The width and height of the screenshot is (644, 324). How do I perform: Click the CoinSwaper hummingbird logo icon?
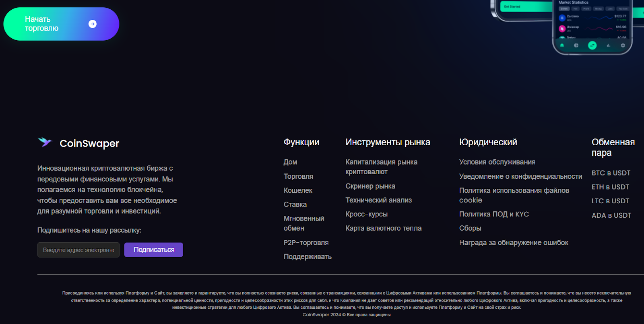[x=45, y=142]
